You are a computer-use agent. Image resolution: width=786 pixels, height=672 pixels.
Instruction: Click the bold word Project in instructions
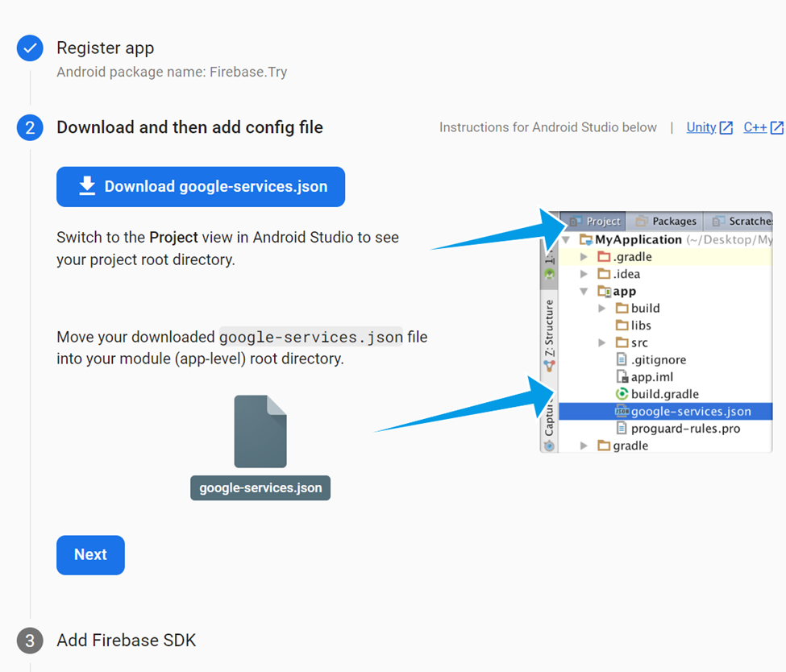coord(173,237)
